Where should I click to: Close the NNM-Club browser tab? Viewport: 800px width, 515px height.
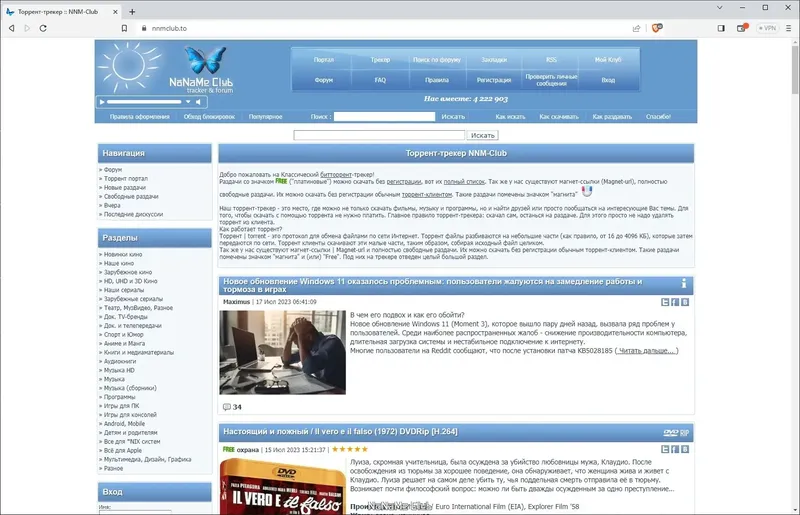coord(115,11)
